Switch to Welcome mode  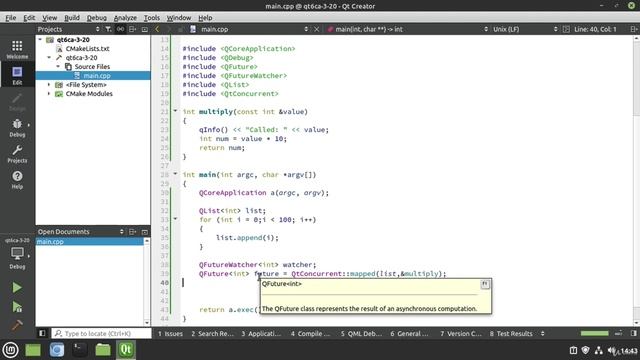[x=17, y=49]
